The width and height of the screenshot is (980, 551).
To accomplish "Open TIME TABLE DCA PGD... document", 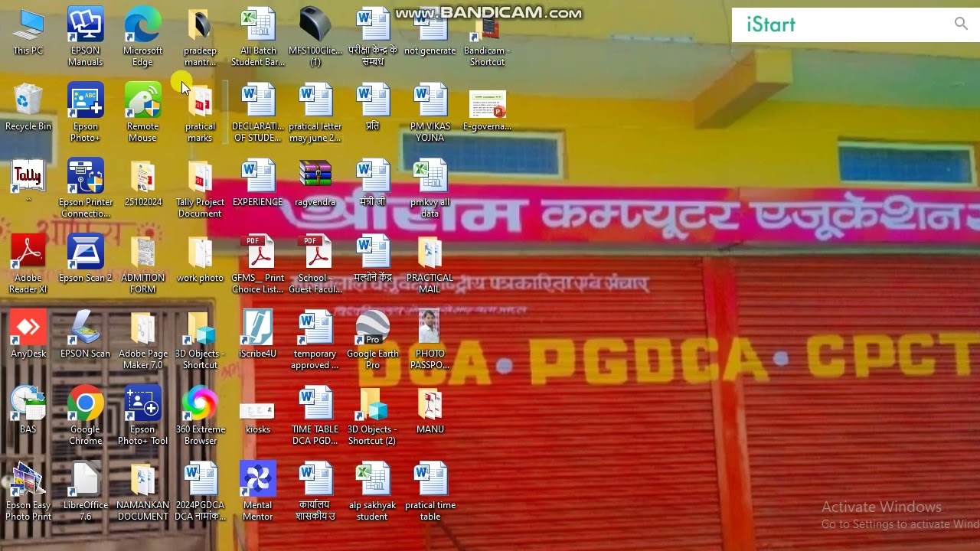I will click(x=315, y=416).
